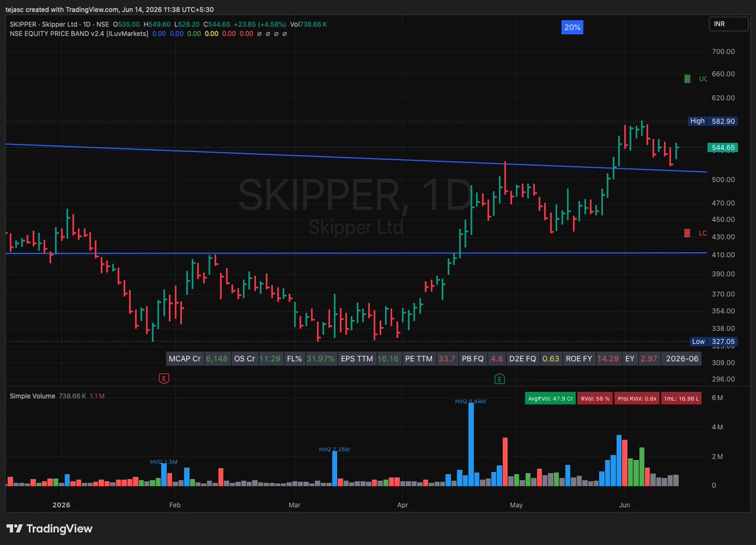Click the Jun label on the time axis

pyautogui.click(x=625, y=505)
